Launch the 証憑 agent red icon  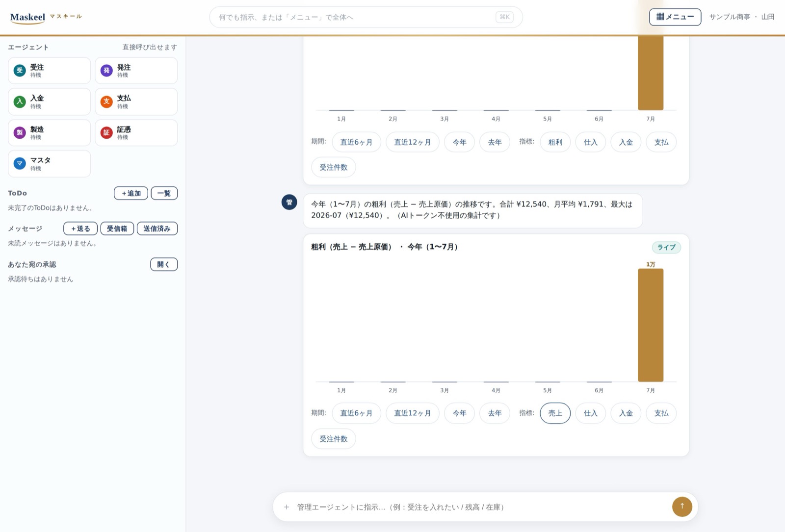[106, 132]
